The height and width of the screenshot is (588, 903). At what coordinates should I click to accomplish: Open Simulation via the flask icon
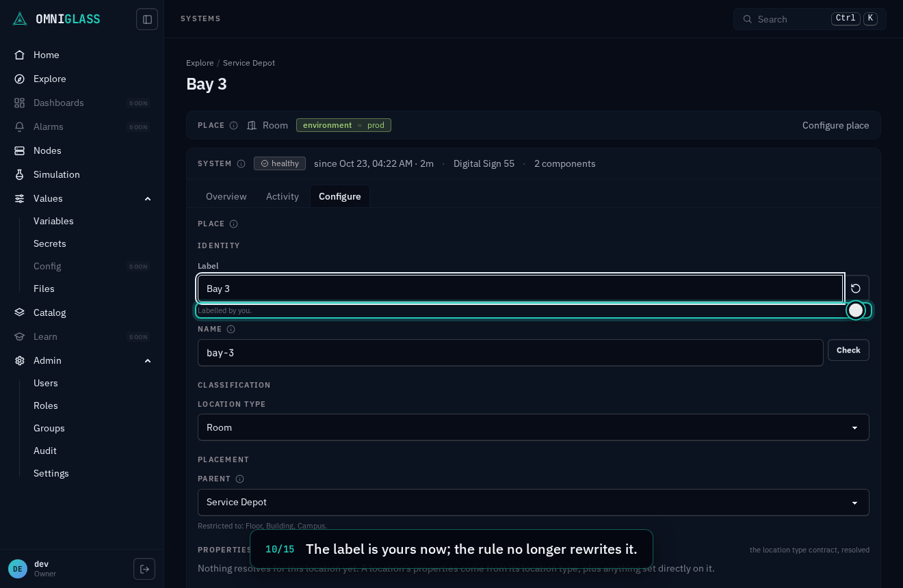point(20,174)
